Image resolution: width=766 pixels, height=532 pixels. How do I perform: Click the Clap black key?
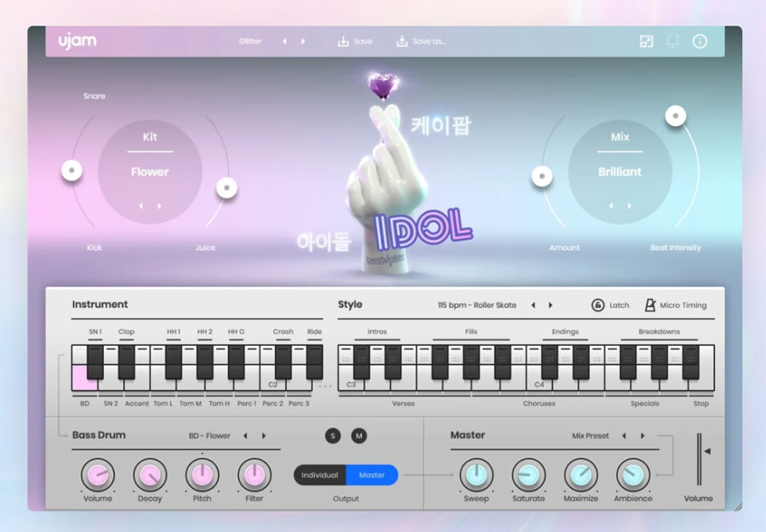[127, 362]
